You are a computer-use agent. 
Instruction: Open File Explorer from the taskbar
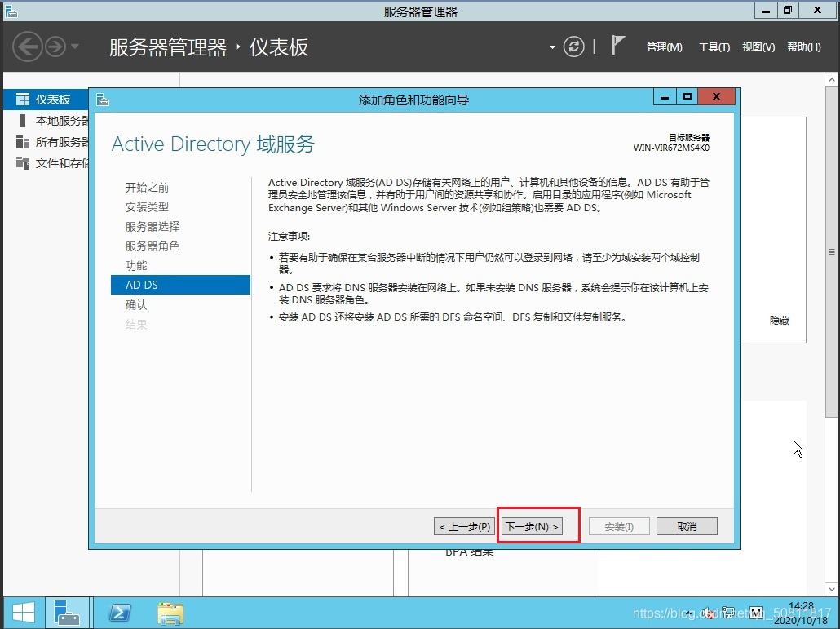pos(170,613)
